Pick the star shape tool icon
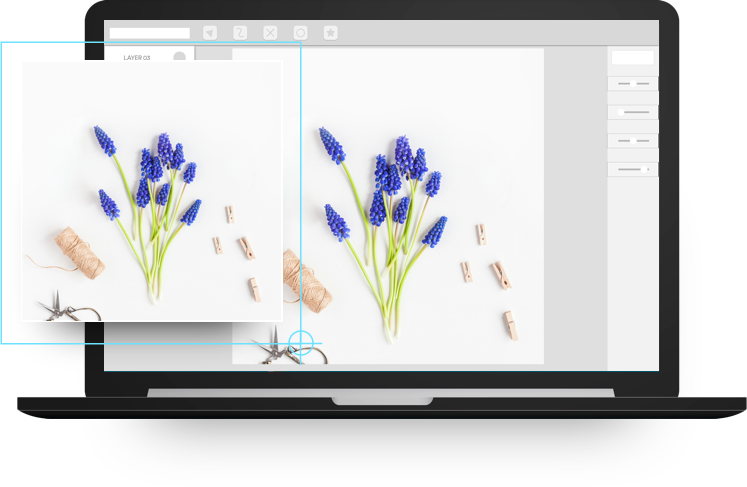 click(x=330, y=33)
